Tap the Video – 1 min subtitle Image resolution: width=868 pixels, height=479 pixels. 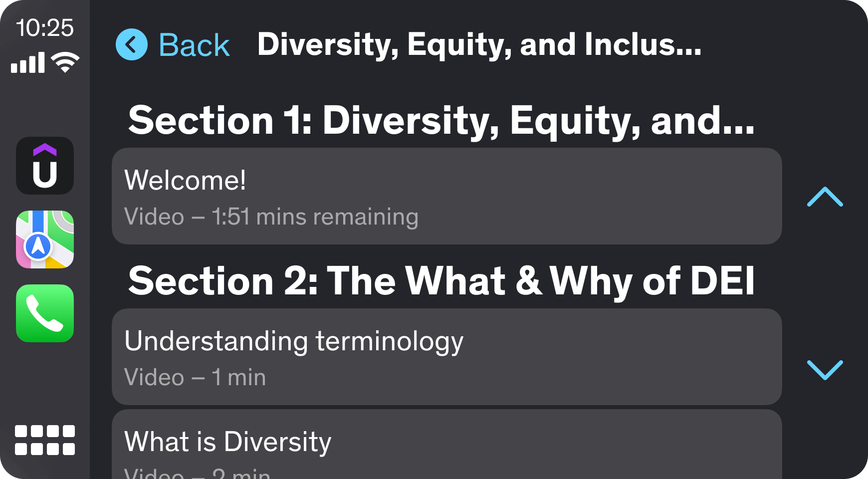195,378
